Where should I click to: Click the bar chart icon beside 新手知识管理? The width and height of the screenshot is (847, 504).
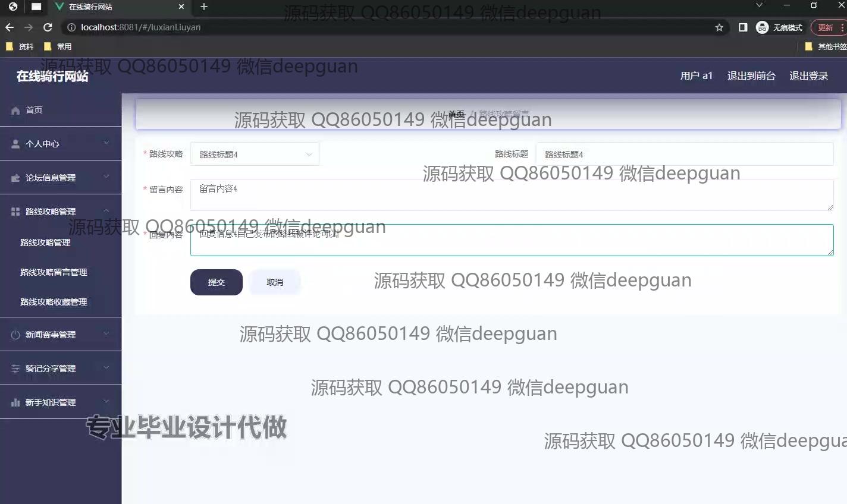(x=15, y=402)
